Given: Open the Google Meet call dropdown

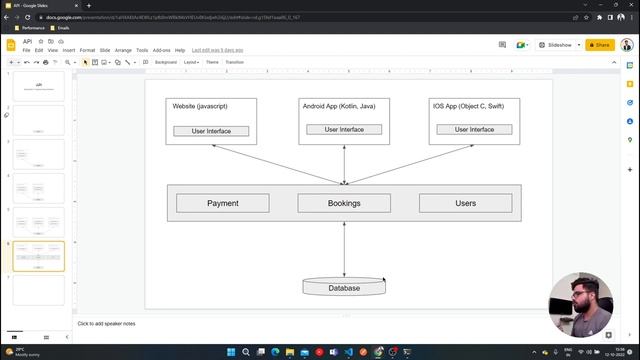Looking at the screenshot, I should (x=522, y=45).
